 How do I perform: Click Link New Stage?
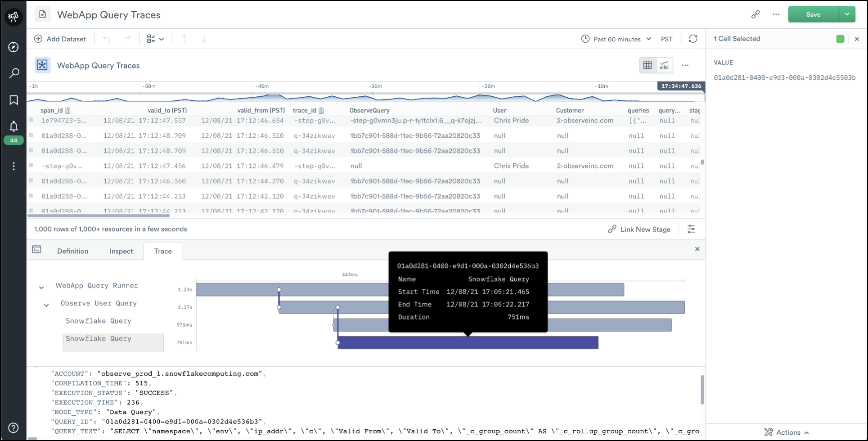pyautogui.click(x=639, y=229)
